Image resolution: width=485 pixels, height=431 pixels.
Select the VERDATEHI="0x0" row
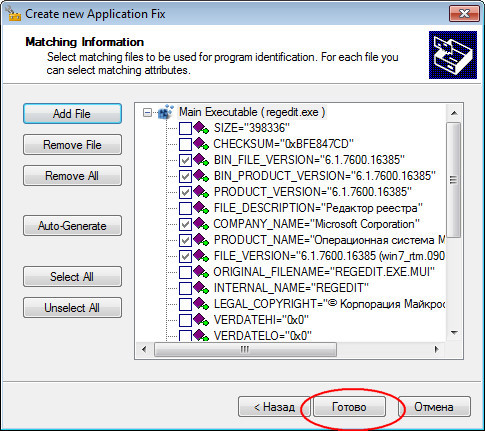click(x=261, y=320)
